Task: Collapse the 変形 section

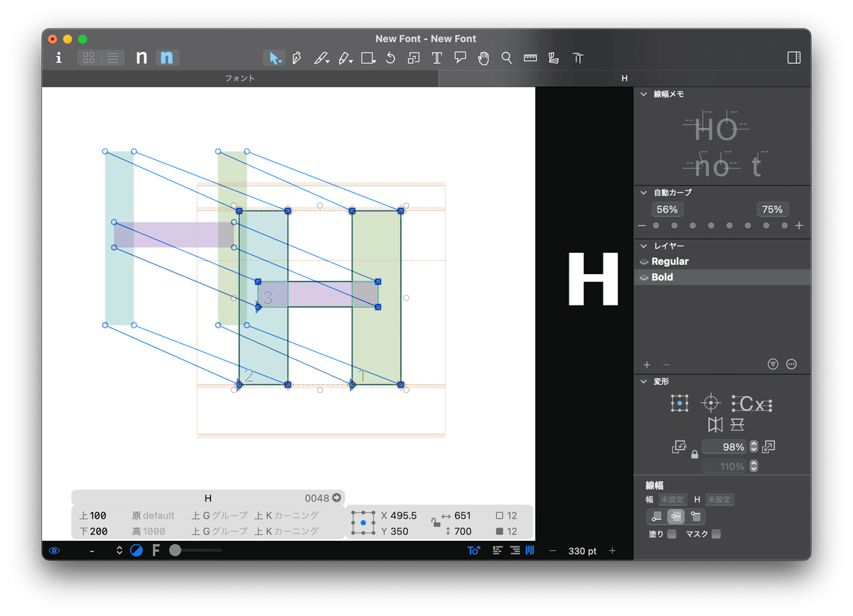Action: 644,382
